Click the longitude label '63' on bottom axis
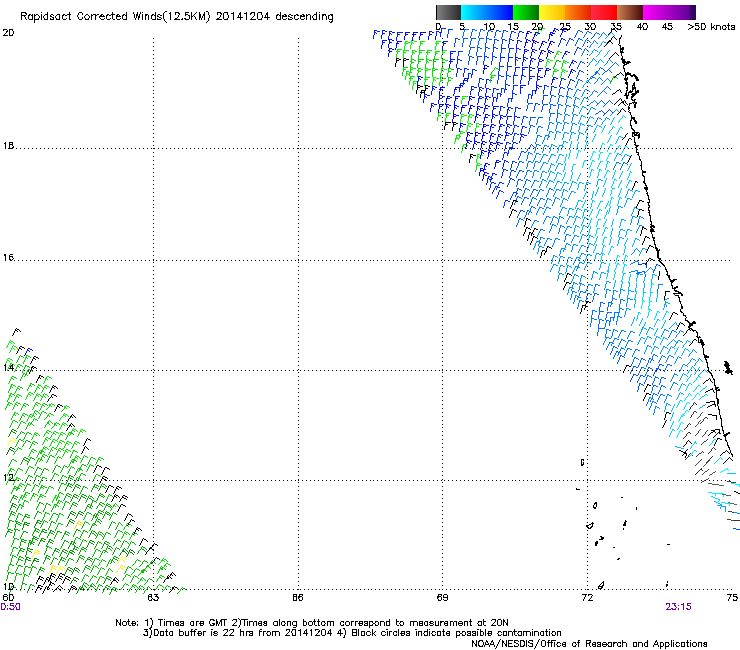The height and width of the screenshot is (650, 740). pyautogui.click(x=153, y=598)
